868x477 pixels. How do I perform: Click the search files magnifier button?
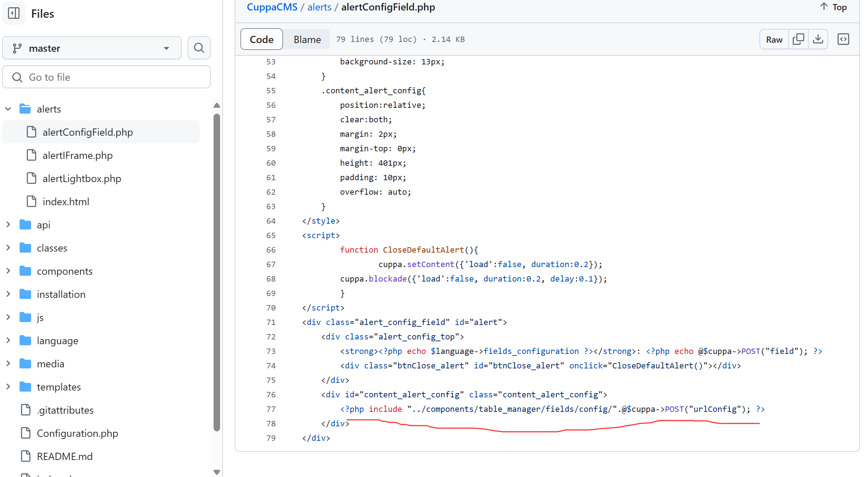pos(199,48)
